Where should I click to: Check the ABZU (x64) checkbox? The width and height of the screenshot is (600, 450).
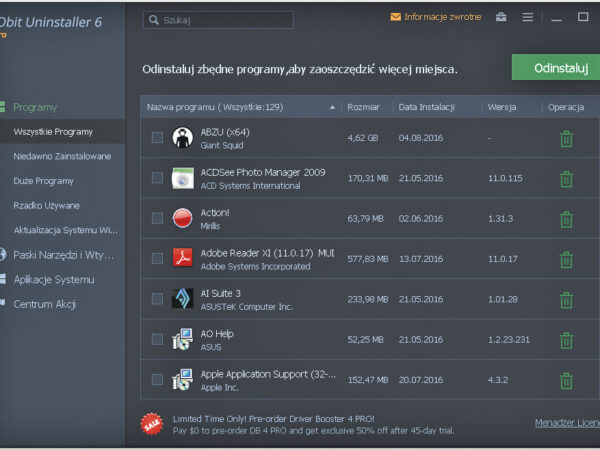(x=157, y=137)
